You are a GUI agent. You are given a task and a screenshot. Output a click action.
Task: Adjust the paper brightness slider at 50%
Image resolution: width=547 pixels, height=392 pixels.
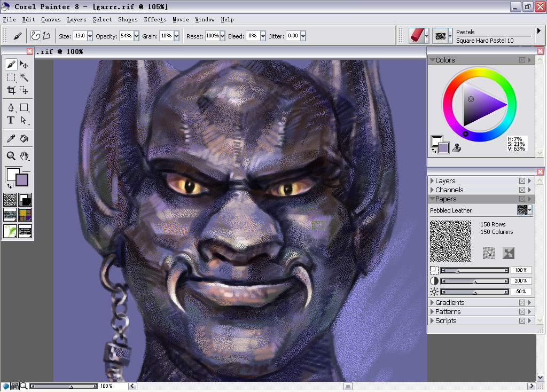(475, 292)
